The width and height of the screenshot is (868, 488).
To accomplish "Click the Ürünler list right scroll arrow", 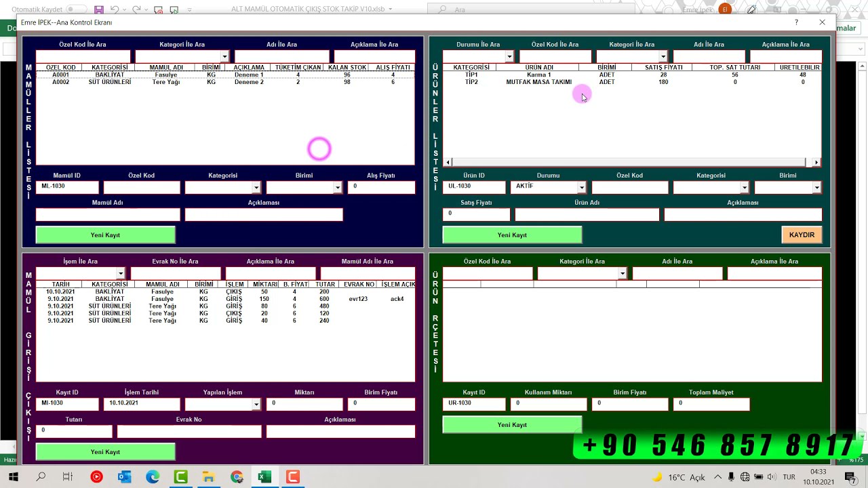I will coord(816,163).
